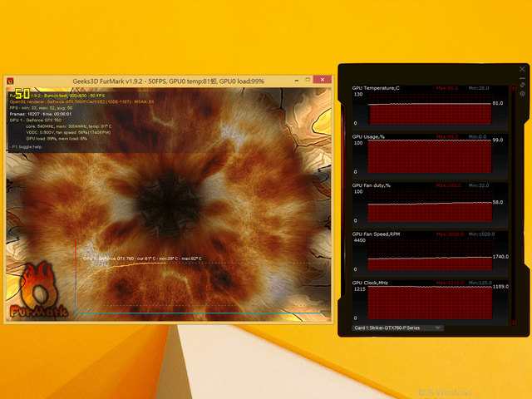Click the 'GPU Clock,MHz' label
Viewport: 532px width, 399px height.
click(370, 283)
